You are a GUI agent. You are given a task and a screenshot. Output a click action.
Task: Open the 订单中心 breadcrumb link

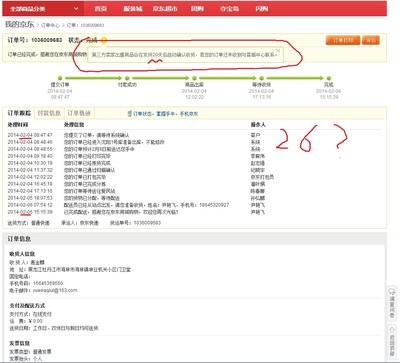[x=50, y=25]
